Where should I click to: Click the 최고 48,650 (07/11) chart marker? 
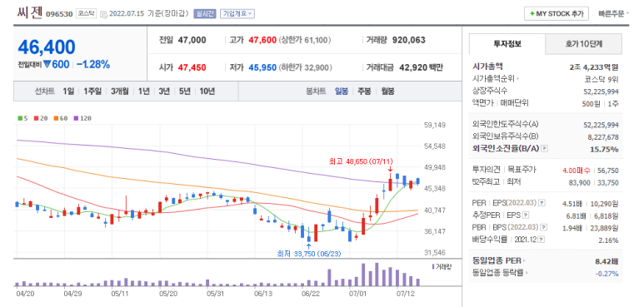pos(361,162)
